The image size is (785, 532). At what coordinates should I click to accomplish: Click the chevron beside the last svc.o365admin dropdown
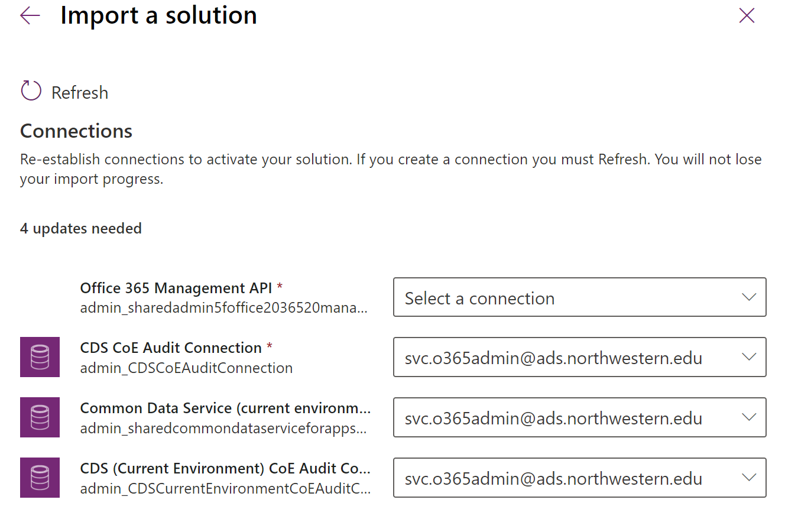pyautogui.click(x=749, y=478)
